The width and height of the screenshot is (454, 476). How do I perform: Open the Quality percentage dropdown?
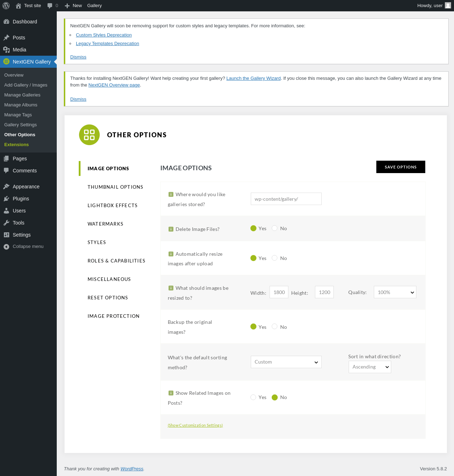click(395, 292)
